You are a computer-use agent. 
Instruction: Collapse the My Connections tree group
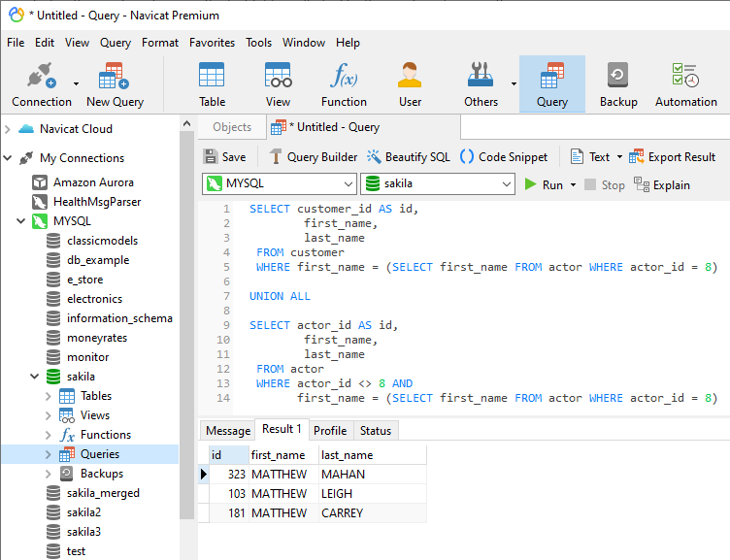9,158
